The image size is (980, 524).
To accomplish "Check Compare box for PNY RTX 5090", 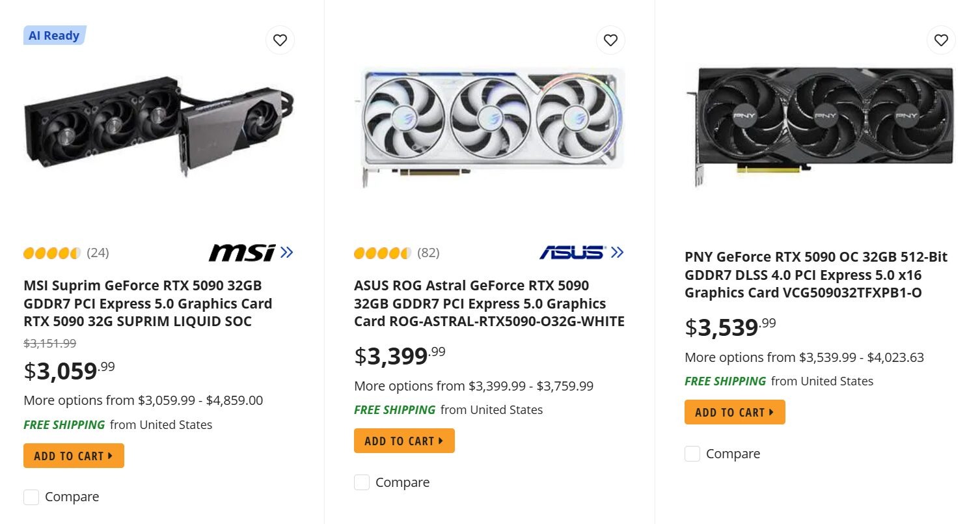I will 692,454.
